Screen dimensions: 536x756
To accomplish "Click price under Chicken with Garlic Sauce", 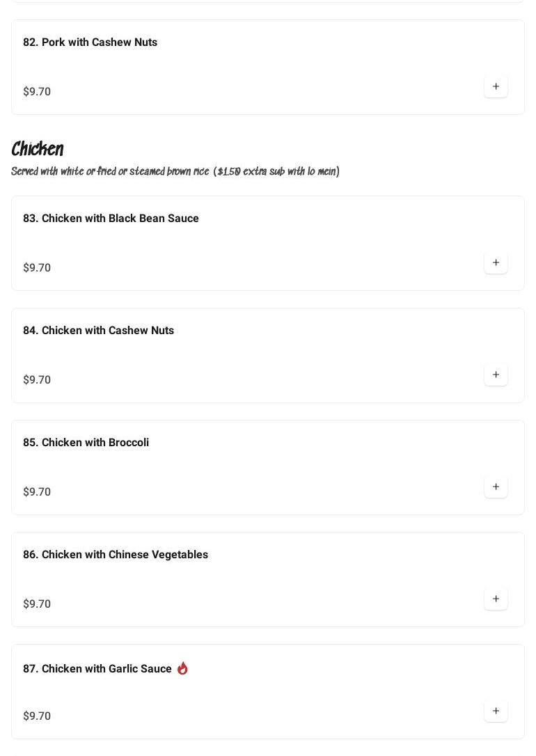I will 37,716.
